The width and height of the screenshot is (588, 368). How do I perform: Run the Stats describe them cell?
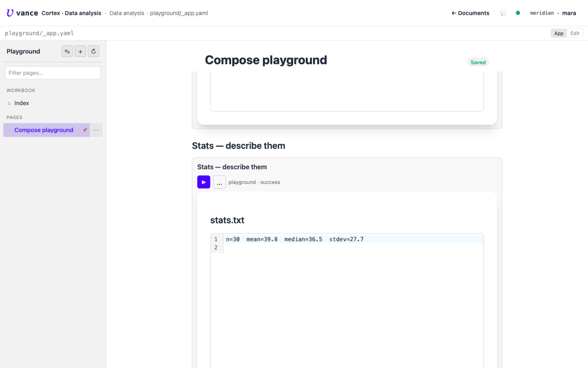pos(204,182)
